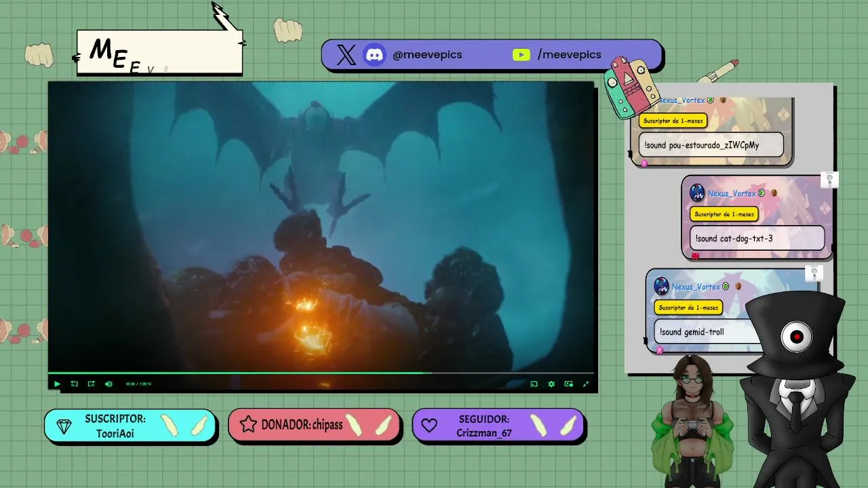Click Nexus_Vortex avatar in cat-dog-txt-3 message
The height and width of the screenshot is (488, 868).
click(697, 193)
